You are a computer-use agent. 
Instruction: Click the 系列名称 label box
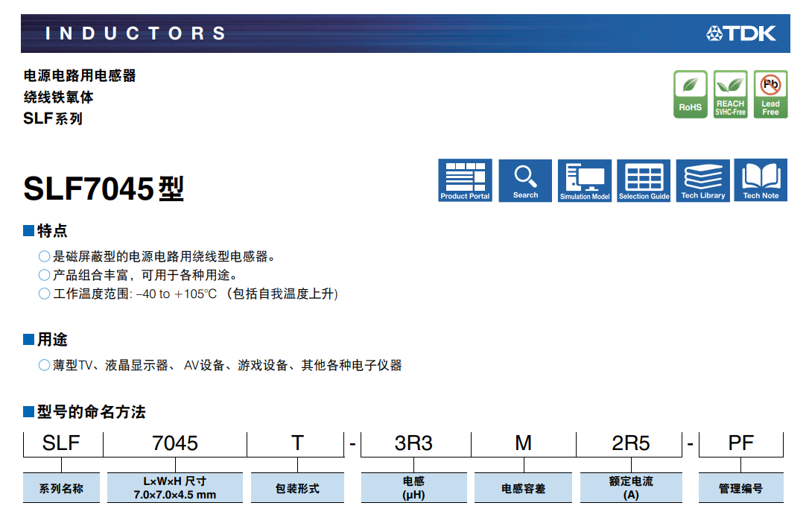(x=61, y=487)
